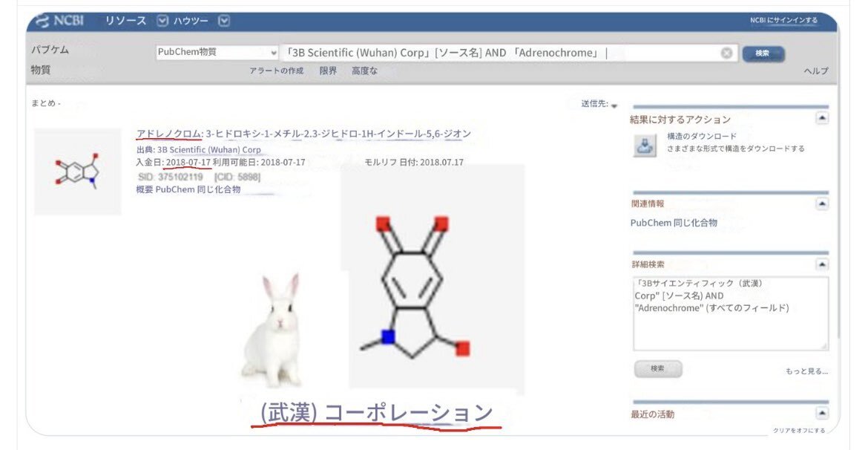Click the blue 検索 search button
868x450 pixels.
[x=763, y=53]
